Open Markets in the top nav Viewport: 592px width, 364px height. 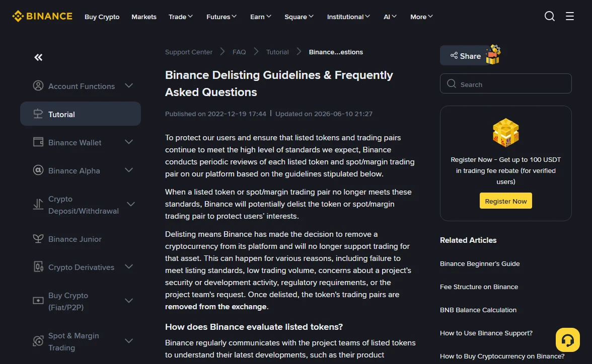(x=144, y=17)
